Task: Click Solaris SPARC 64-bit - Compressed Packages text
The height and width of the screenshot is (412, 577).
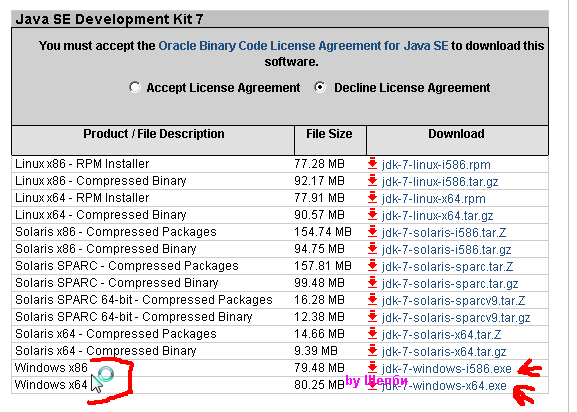Action: point(144,299)
